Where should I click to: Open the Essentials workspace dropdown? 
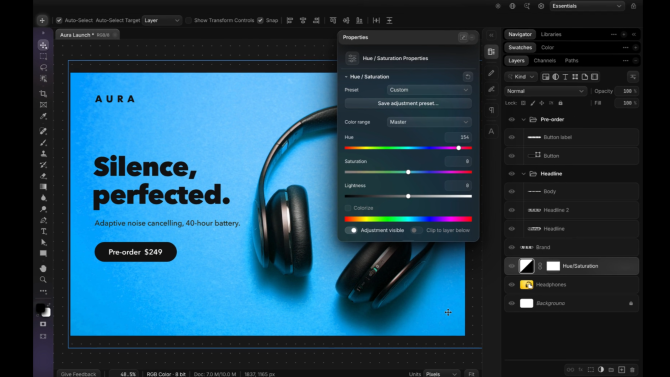[x=586, y=6]
